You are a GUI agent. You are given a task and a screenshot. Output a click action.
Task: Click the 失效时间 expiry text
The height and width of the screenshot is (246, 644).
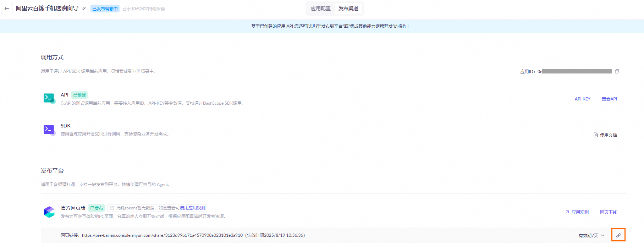pos(275,235)
